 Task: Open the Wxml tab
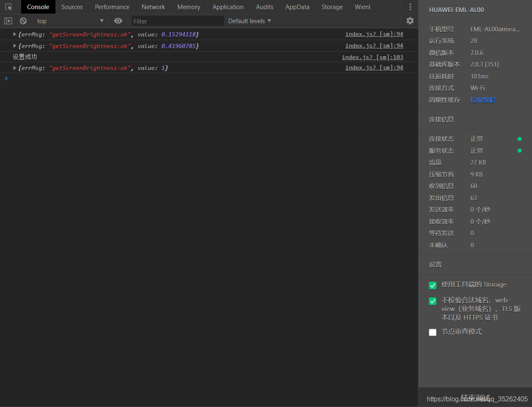(x=363, y=7)
